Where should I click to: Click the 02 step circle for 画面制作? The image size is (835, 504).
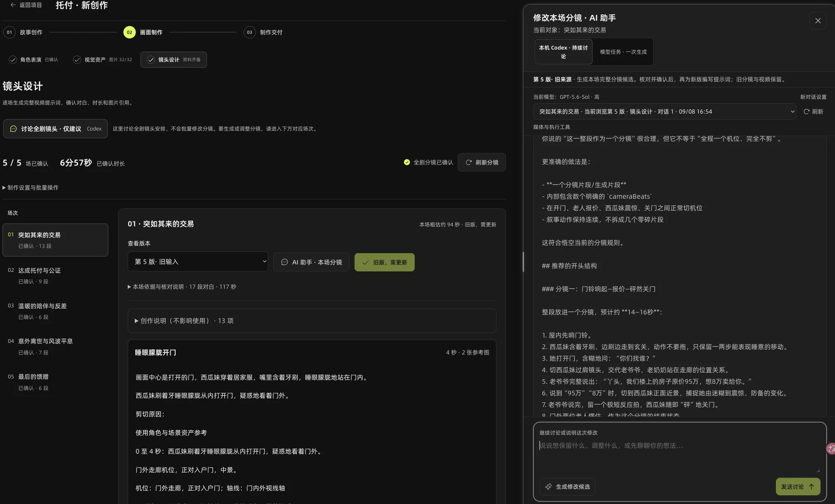129,32
